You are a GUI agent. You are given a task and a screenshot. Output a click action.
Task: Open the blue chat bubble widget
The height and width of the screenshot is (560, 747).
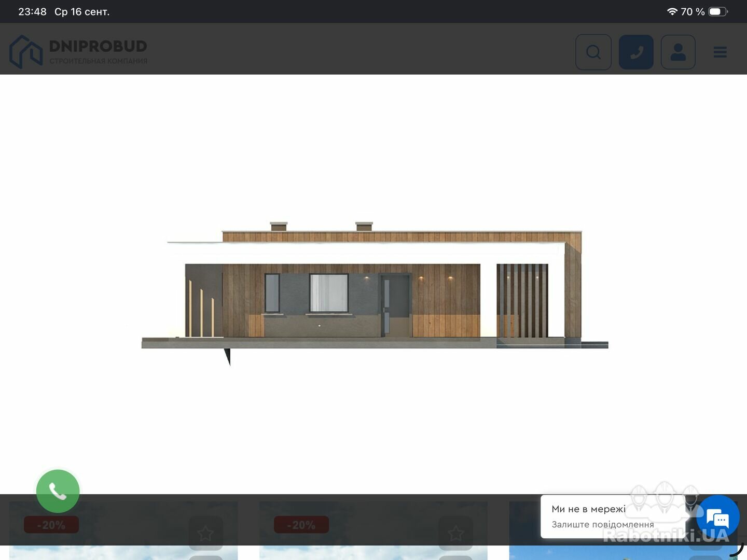(718, 517)
